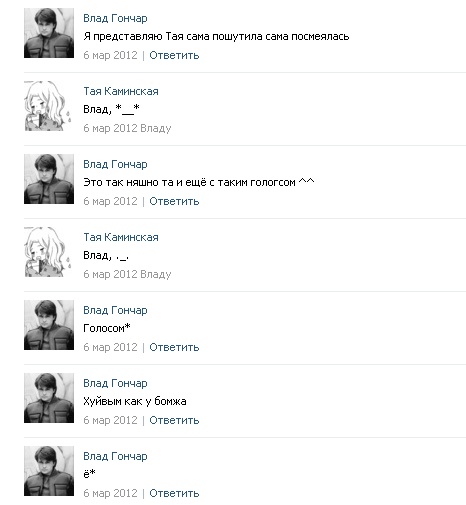
Task: Open Тая's anime avatar beside '*__*' comment
Action: click(49, 106)
